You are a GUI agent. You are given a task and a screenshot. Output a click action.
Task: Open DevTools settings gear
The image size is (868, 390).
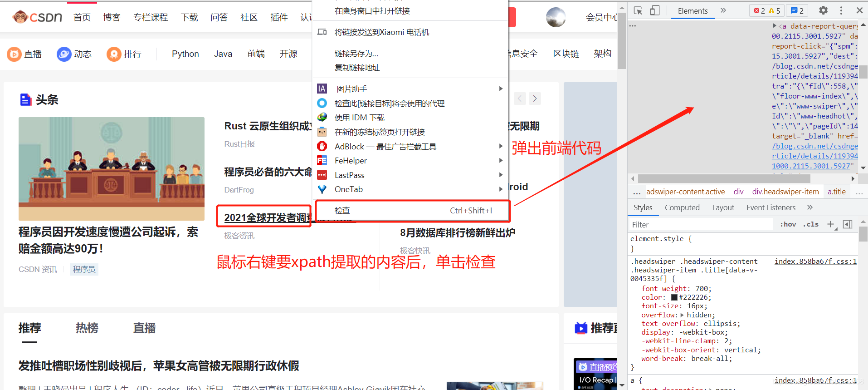click(824, 10)
